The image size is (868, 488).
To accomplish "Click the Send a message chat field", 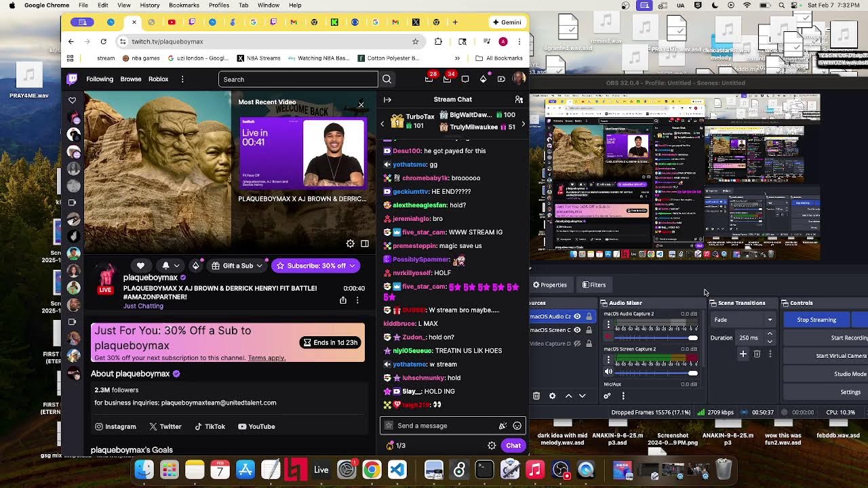I will click(444, 426).
